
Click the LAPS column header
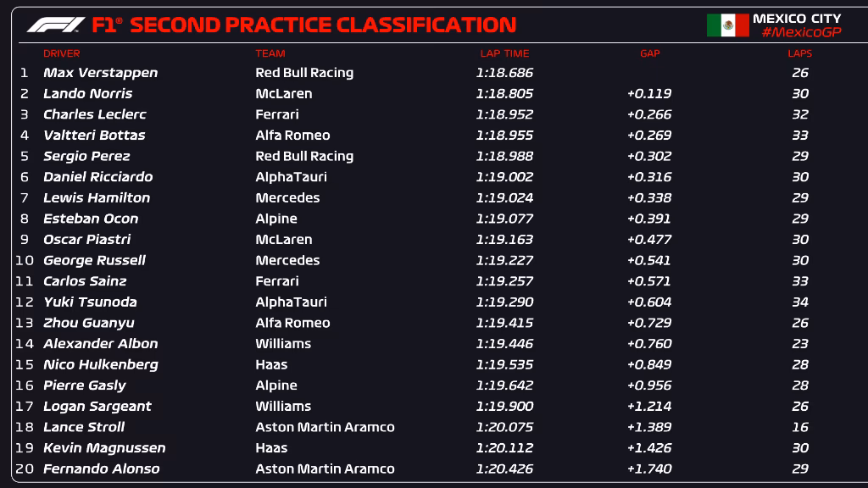click(799, 53)
